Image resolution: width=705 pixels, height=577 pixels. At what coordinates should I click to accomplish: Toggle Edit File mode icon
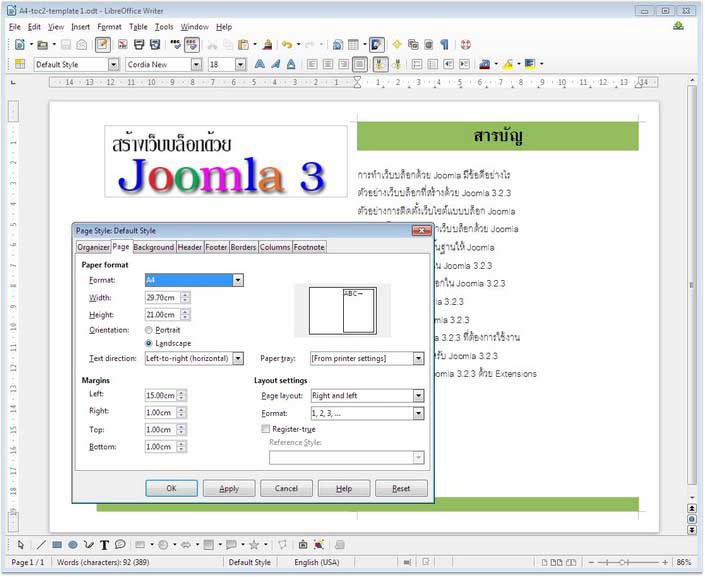(103, 45)
